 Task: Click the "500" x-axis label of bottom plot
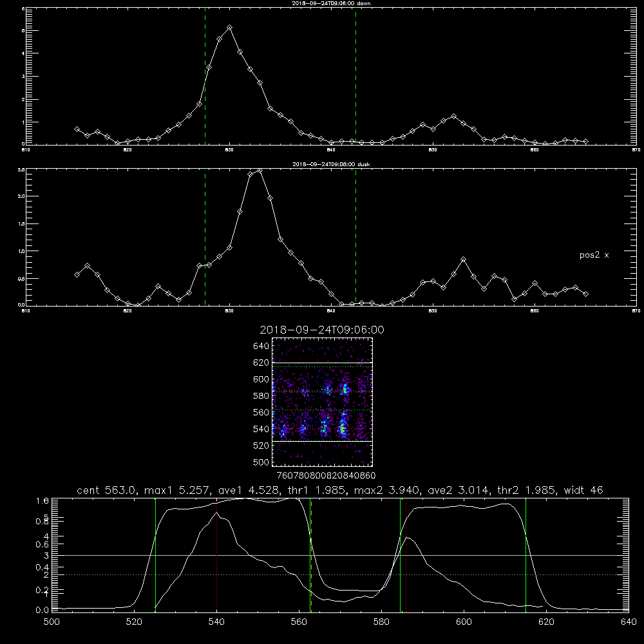click(52, 622)
